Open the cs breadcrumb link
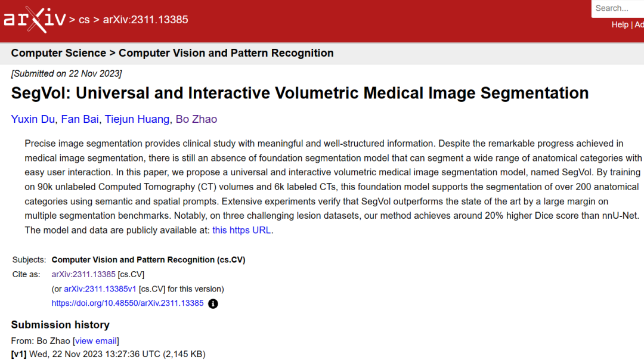This screenshot has width=644, height=363. [x=84, y=20]
